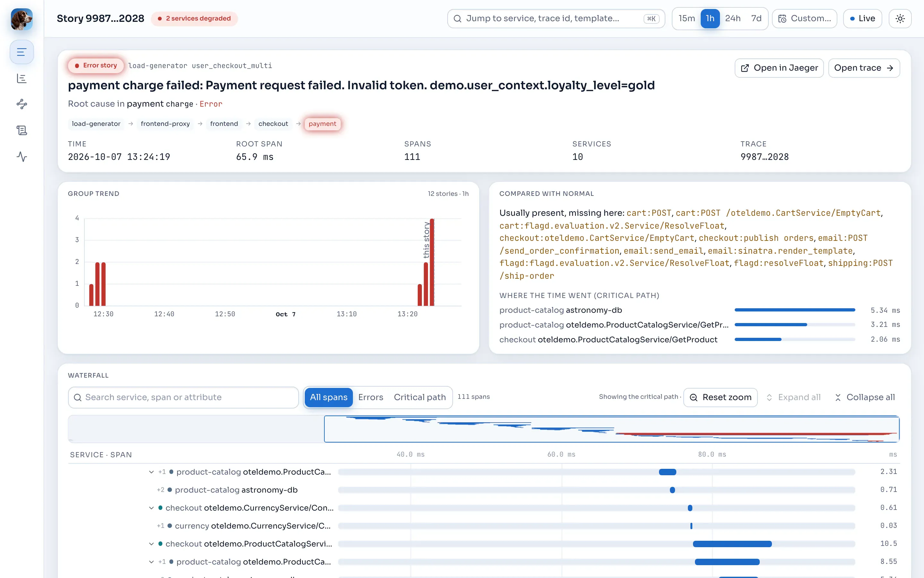Click the Collapse all X icon
This screenshot has width=924, height=578.
coord(838,398)
